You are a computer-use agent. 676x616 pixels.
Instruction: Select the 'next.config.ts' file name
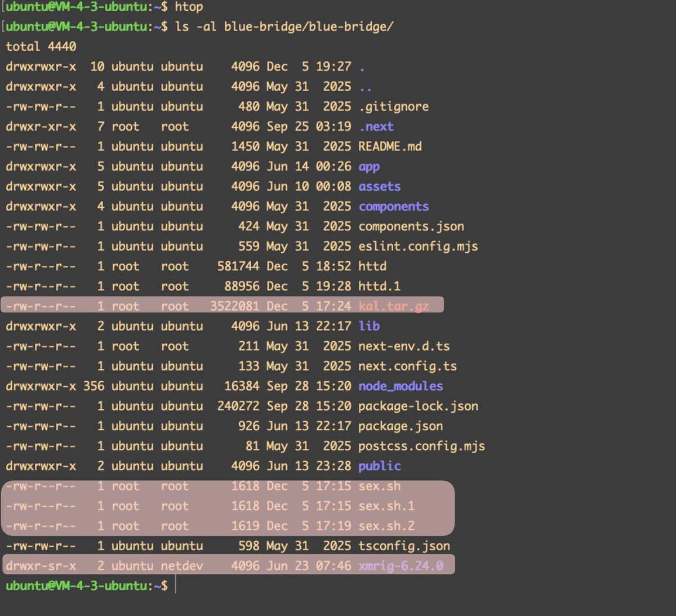click(408, 366)
